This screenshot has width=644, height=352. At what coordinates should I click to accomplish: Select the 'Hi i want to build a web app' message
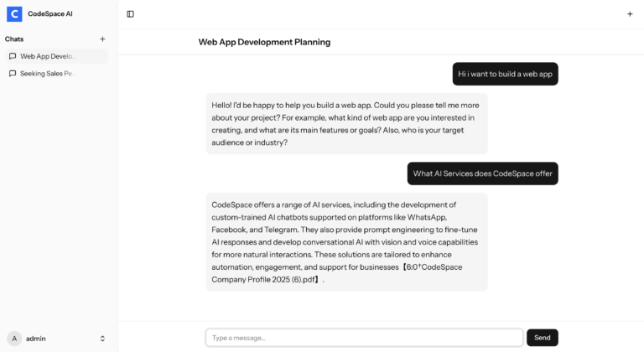(505, 74)
